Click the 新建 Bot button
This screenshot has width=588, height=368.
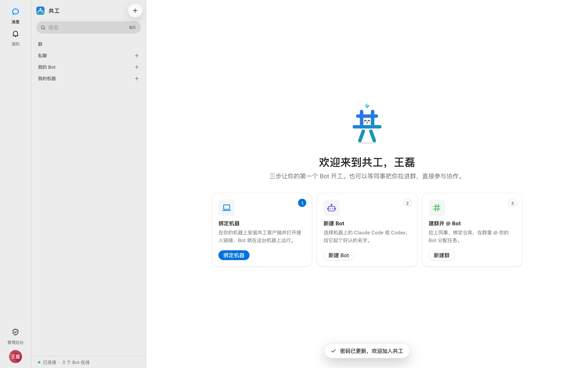click(x=339, y=255)
